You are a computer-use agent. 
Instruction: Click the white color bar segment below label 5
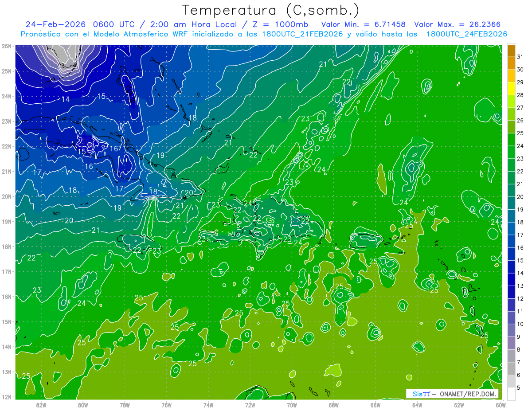point(511,393)
